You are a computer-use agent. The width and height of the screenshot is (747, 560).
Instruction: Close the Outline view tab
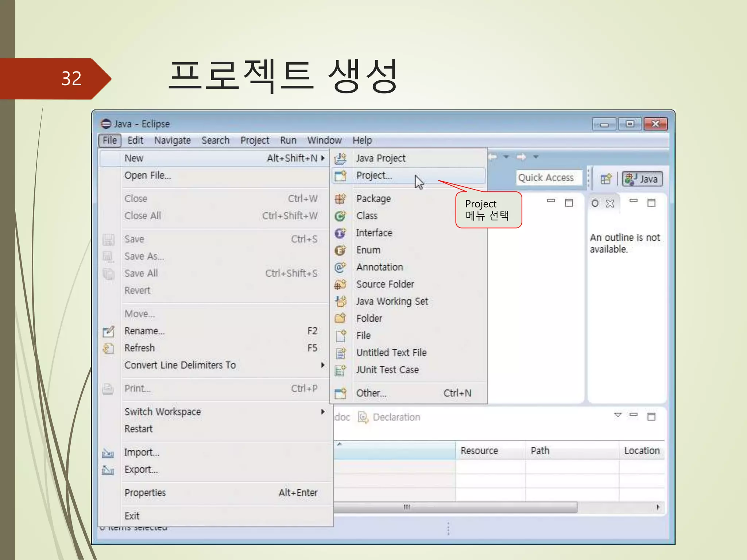click(610, 203)
